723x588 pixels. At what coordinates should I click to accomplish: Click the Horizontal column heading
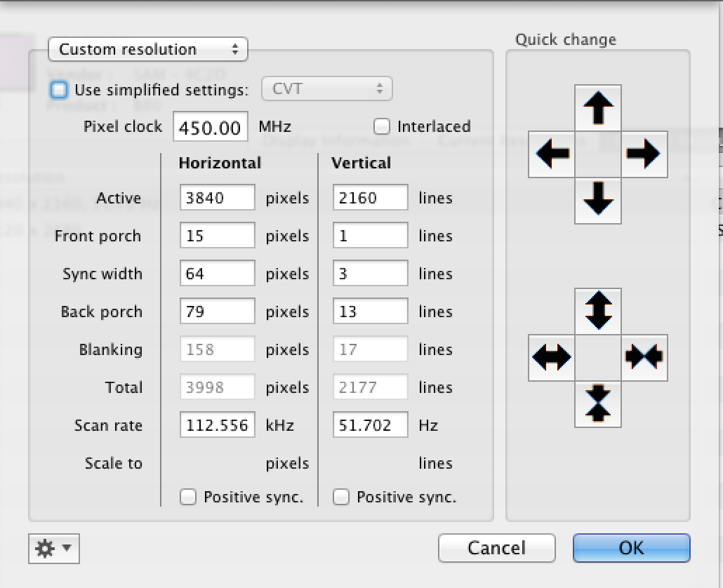pyautogui.click(x=220, y=163)
